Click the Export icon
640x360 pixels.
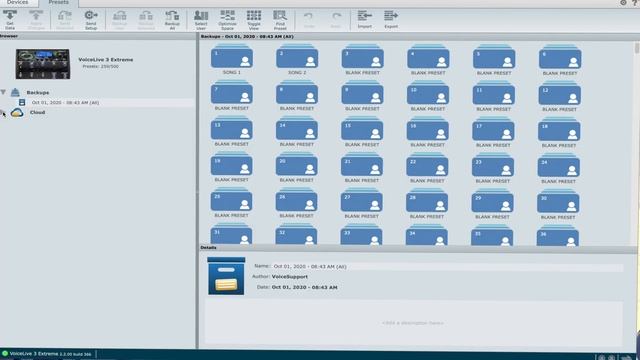coord(391,20)
